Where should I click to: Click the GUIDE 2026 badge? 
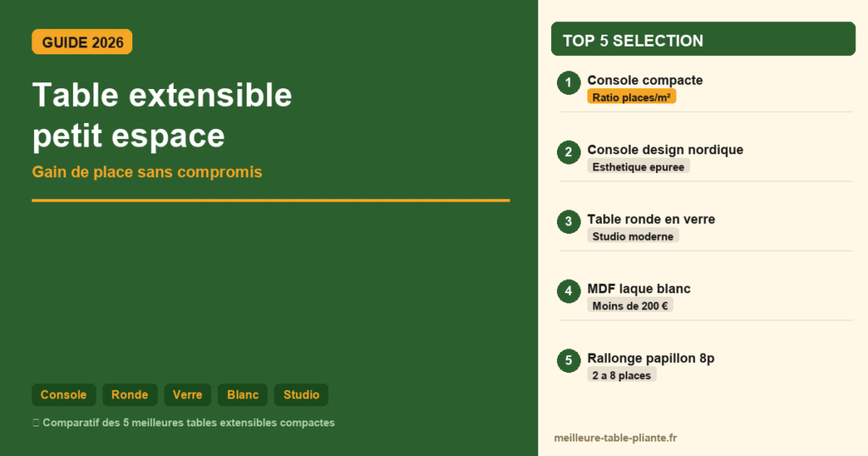(82, 42)
